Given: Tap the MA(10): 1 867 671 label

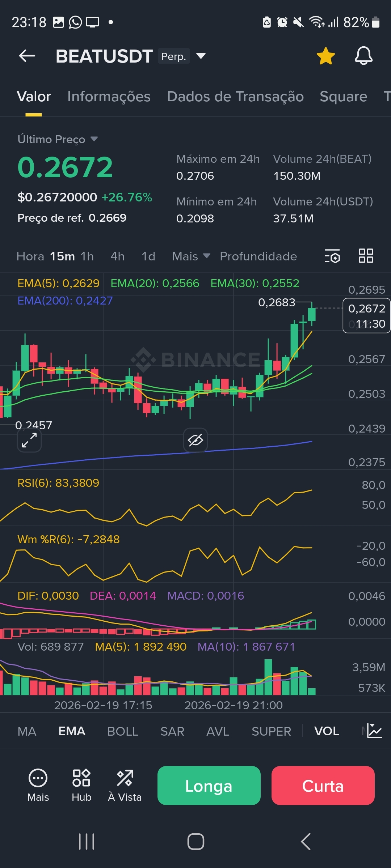Looking at the screenshot, I should tap(247, 647).
